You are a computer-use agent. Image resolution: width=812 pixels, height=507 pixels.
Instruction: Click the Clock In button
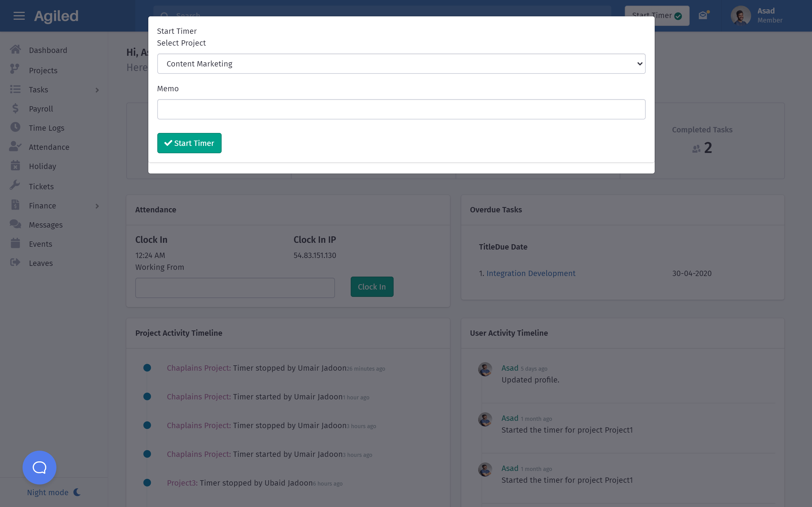372,287
